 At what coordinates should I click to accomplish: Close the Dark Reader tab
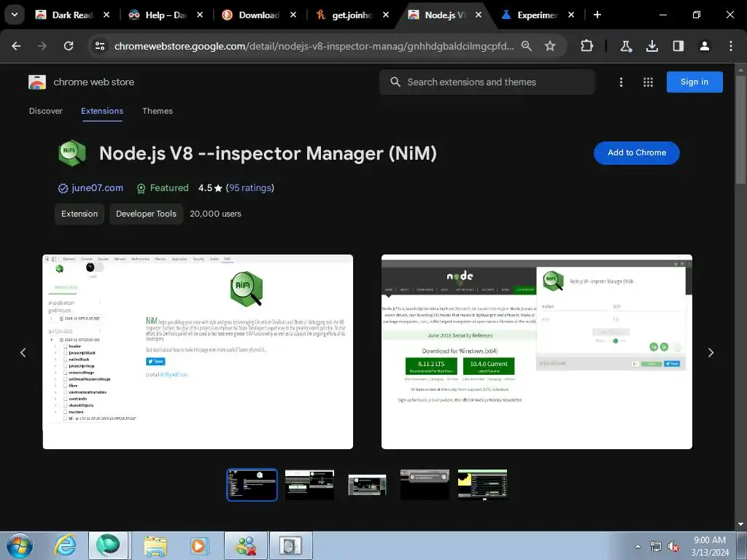[107, 15]
